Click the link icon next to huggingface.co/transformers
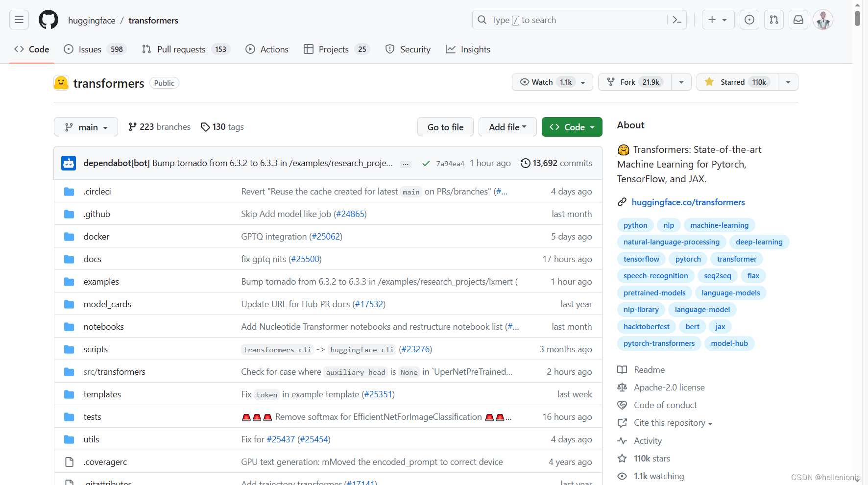This screenshot has width=868, height=485. 622,202
